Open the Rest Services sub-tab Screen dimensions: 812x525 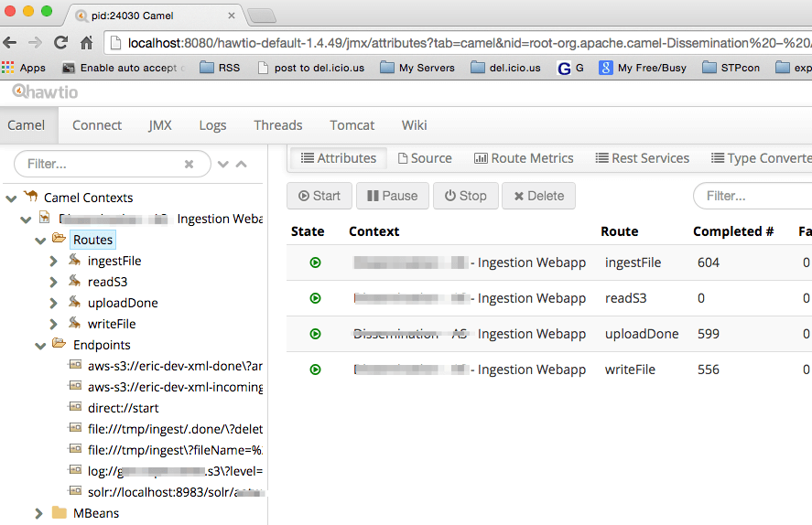[643, 158]
